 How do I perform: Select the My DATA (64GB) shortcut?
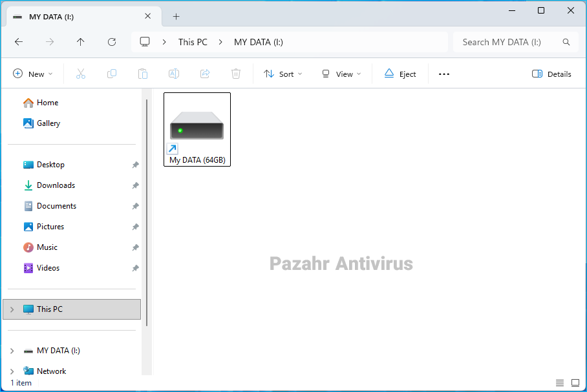tap(197, 129)
